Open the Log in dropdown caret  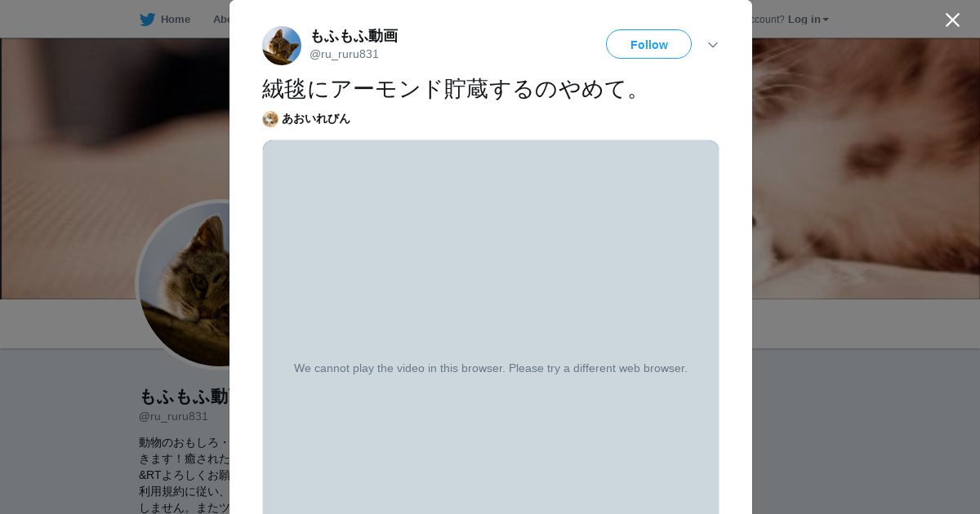tap(826, 20)
